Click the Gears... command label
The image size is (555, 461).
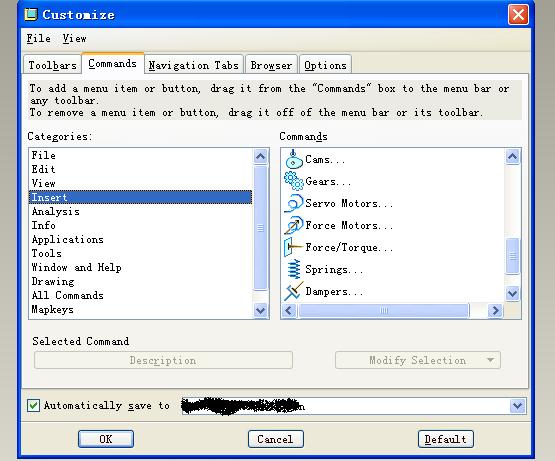pyautogui.click(x=328, y=182)
